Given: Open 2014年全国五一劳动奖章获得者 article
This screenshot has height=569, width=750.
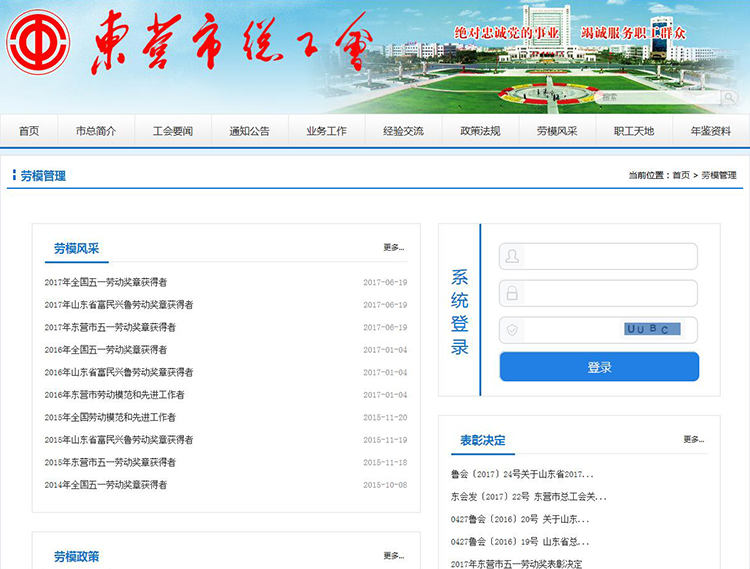Looking at the screenshot, I should 106,485.
